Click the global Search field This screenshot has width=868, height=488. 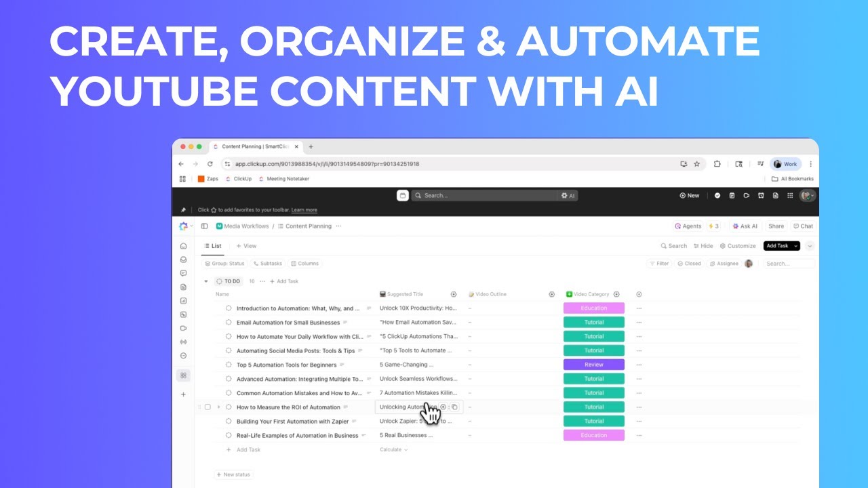[484, 195]
